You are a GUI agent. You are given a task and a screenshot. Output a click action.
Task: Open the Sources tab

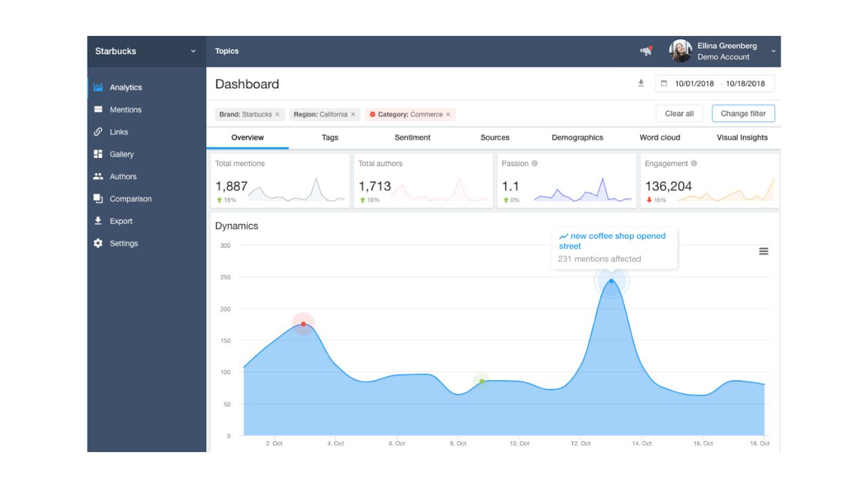coord(495,138)
